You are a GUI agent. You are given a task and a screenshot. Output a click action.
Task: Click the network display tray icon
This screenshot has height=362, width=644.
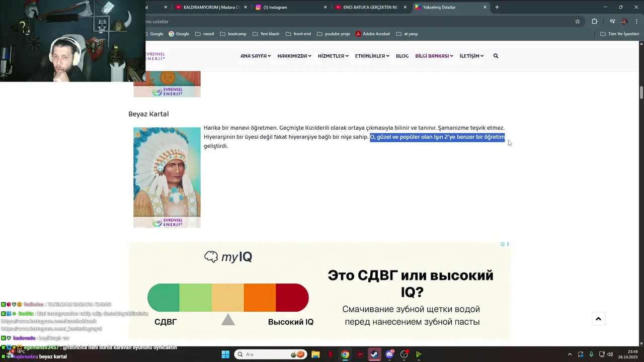(x=601, y=354)
